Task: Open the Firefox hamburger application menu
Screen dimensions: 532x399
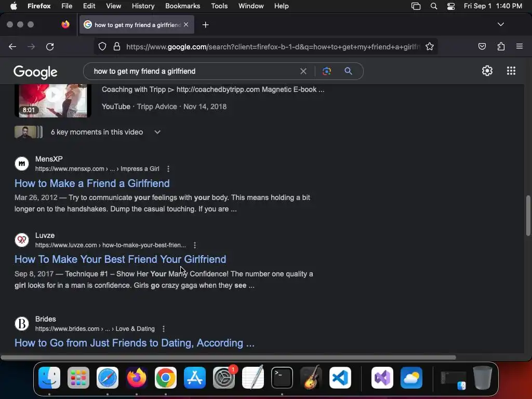Action: pos(519,46)
